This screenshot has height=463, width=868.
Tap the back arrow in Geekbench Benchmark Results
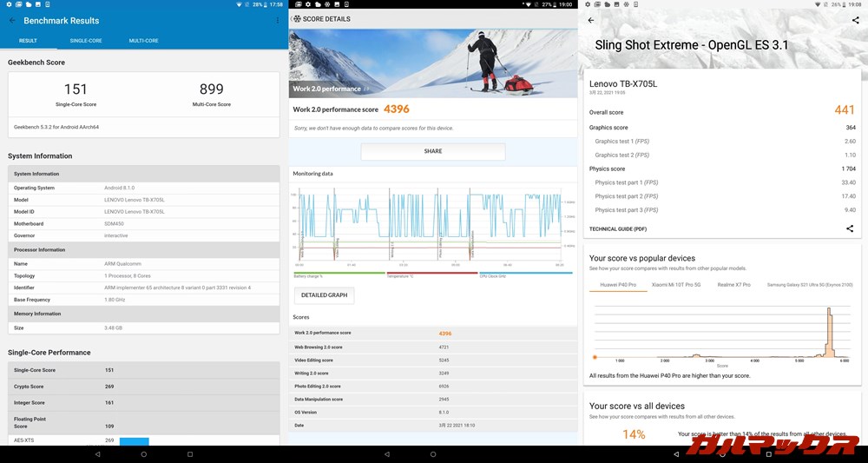12,21
